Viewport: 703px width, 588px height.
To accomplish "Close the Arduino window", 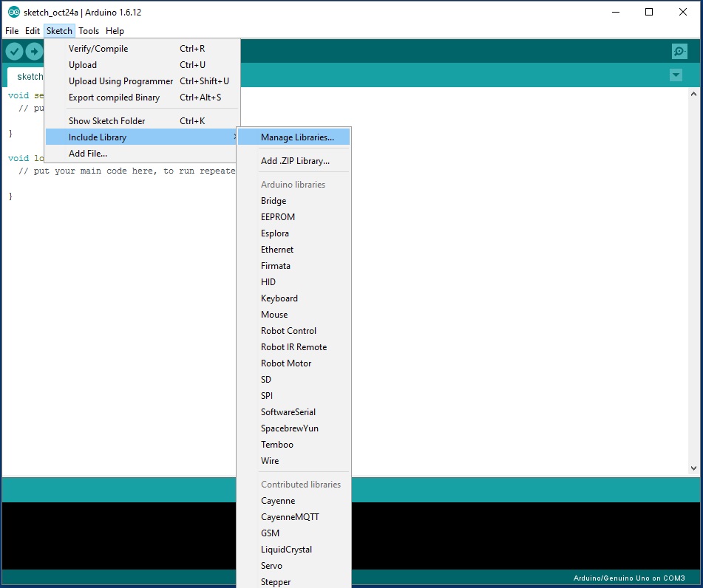I will pos(683,12).
